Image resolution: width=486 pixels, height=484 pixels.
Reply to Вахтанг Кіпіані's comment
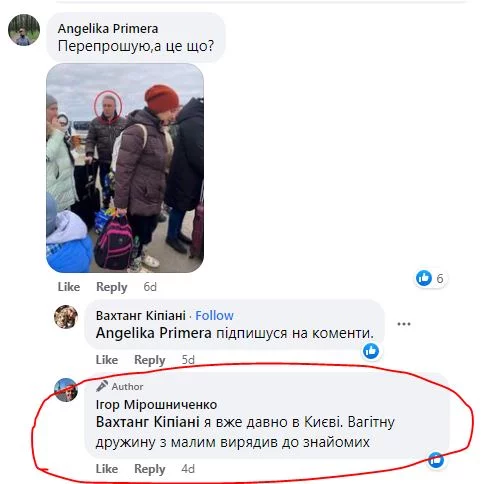click(150, 360)
